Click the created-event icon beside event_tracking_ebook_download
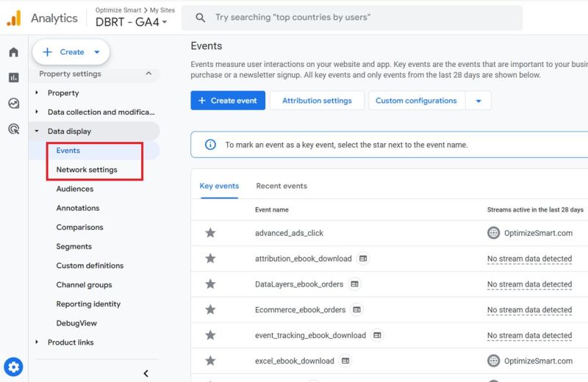 377,335
